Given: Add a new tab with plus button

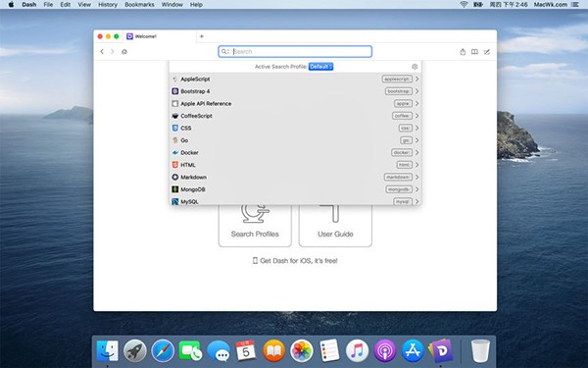Looking at the screenshot, I should 202,36.
